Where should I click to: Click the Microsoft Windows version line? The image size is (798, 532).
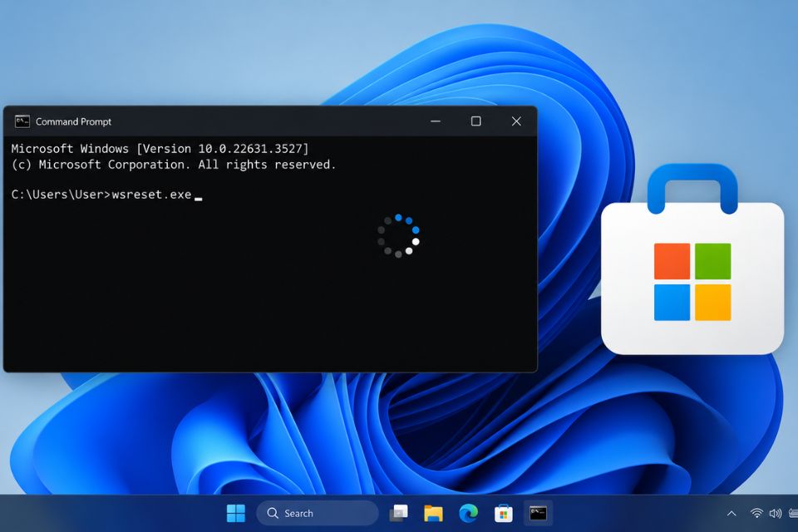pyautogui.click(x=160, y=149)
